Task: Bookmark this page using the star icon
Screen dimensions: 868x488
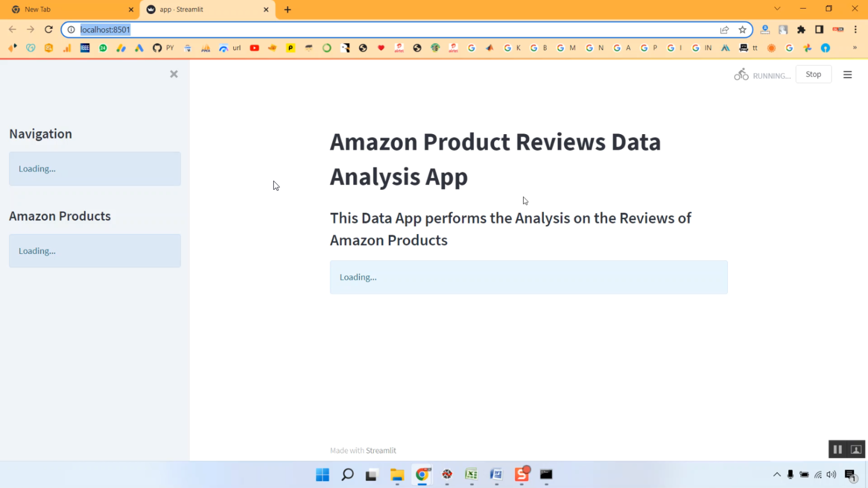Action: [x=742, y=29]
